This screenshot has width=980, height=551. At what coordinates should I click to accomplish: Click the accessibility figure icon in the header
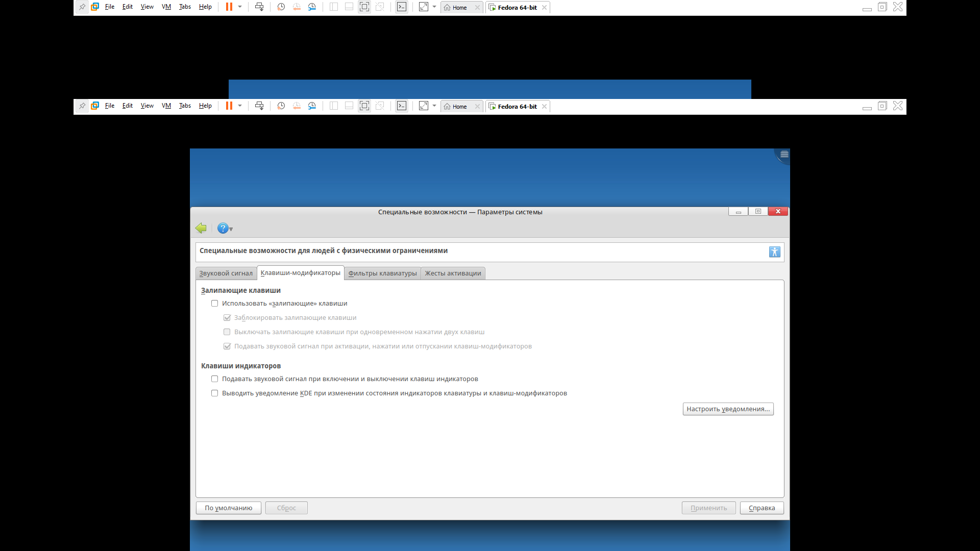coord(774,252)
